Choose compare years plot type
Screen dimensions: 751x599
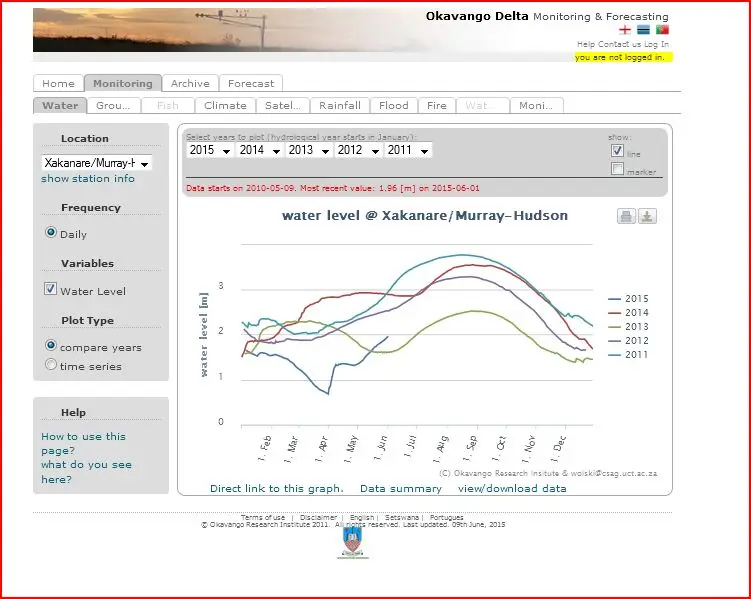click(51, 345)
